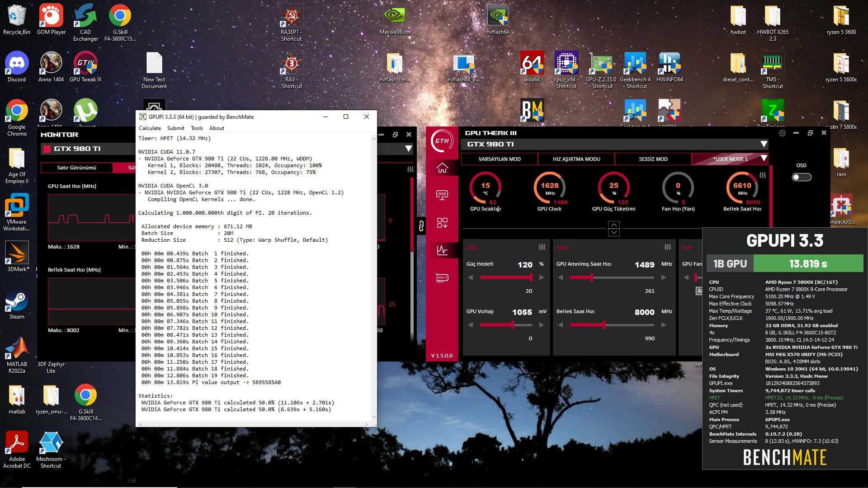Select Hız Aşırtma Modu tab
Screen dimensions: 868x488
[x=576, y=159]
